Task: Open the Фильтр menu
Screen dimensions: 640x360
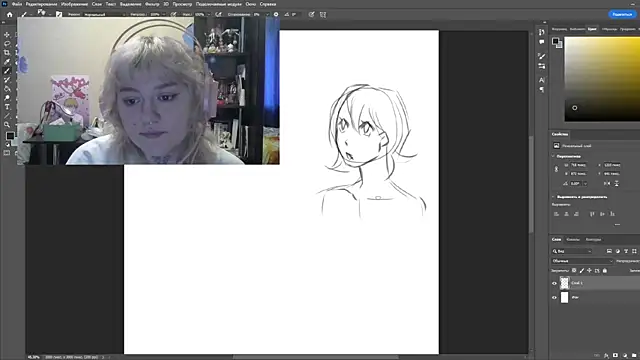Action: click(x=152, y=4)
